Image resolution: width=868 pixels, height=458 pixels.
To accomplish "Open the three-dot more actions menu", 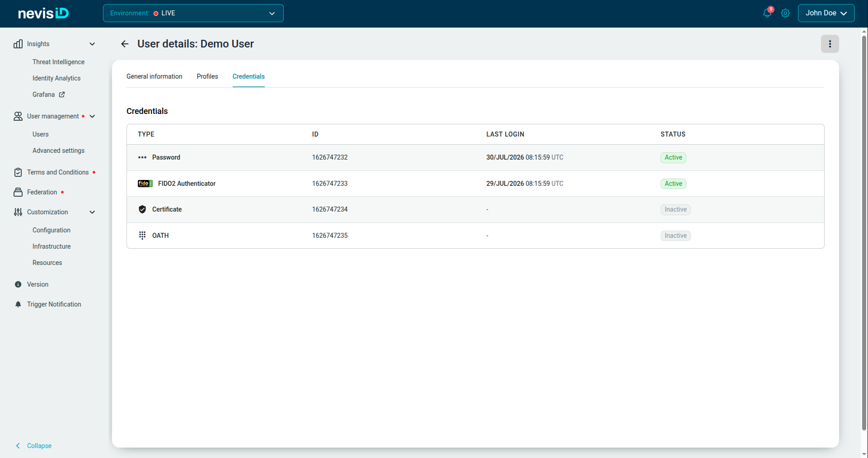I will click(830, 44).
